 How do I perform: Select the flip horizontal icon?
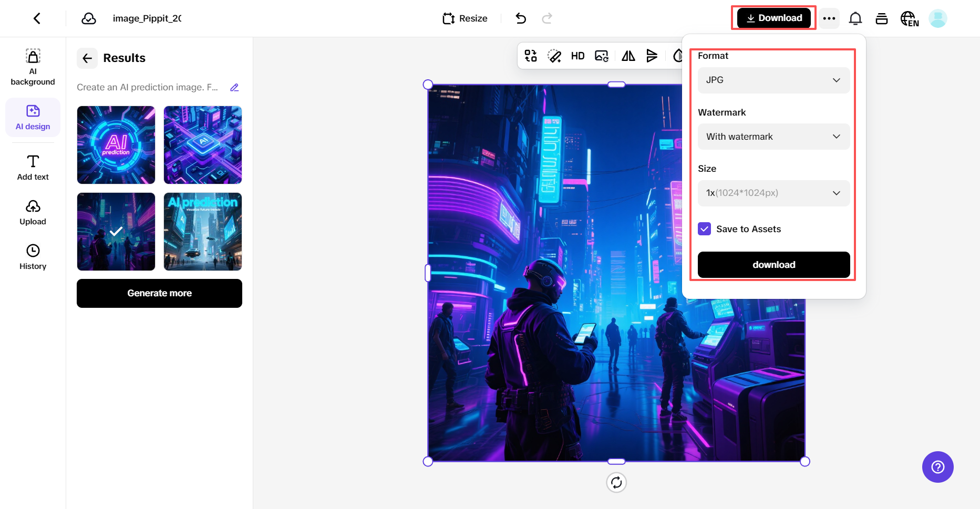tap(628, 56)
